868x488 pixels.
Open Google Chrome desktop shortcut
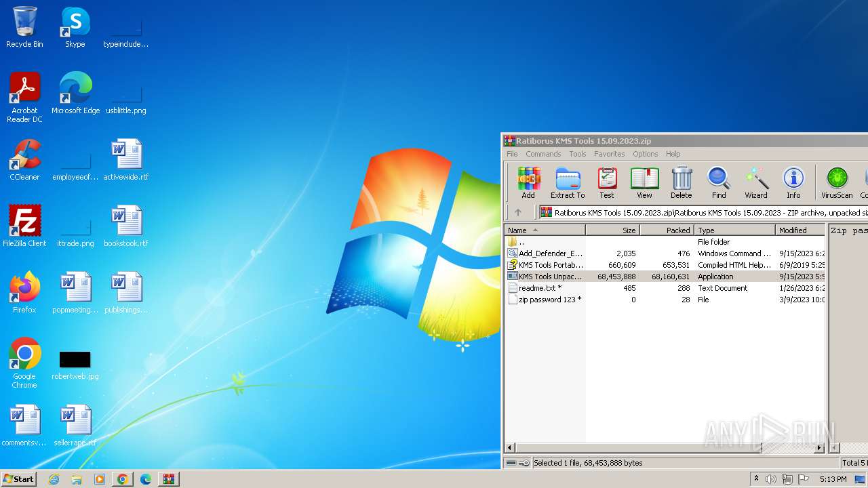point(24,363)
